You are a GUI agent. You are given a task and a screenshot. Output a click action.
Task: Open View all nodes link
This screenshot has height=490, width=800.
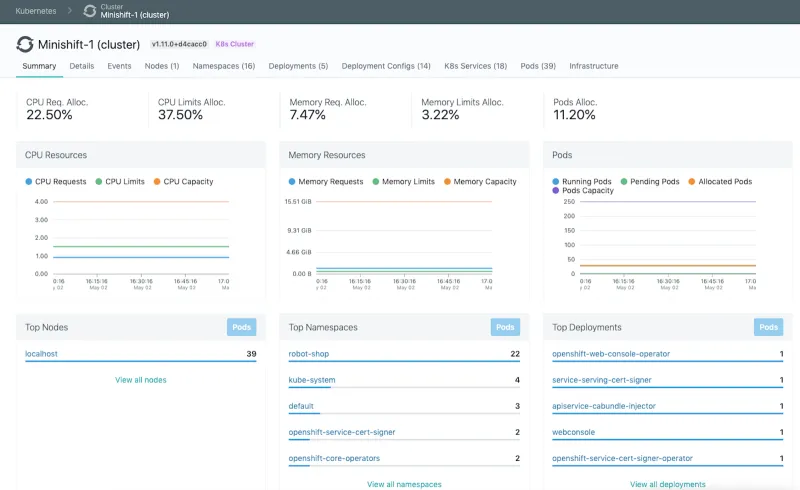point(141,380)
